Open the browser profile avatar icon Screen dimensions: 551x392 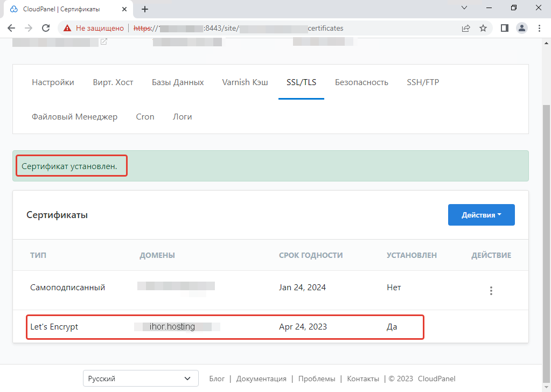(x=521, y=28)
